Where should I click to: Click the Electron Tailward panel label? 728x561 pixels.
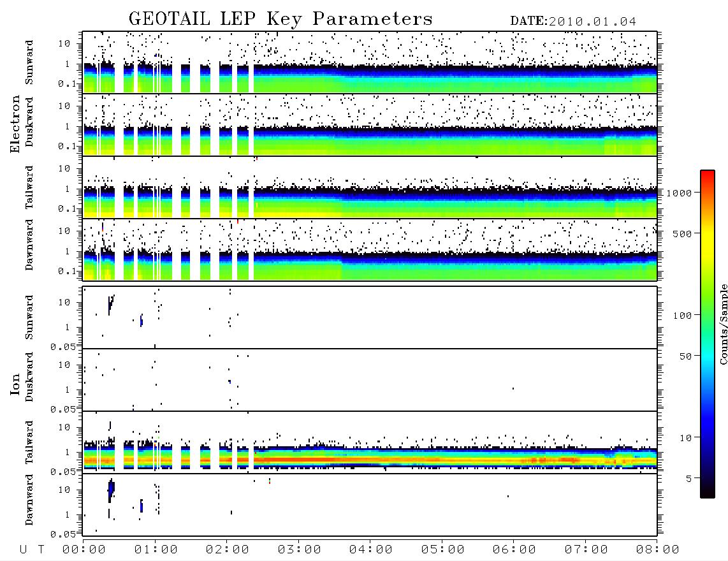29,187
